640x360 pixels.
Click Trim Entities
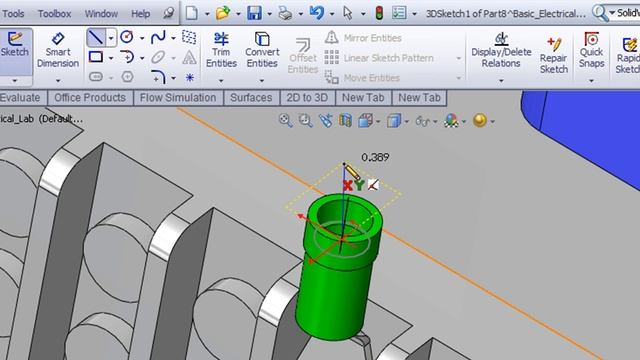click(221, 50)
